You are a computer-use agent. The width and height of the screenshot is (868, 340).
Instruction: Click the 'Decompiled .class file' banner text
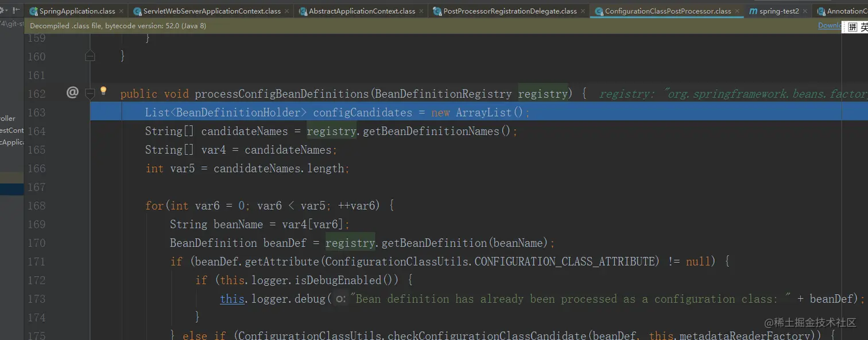coord(118,26)
